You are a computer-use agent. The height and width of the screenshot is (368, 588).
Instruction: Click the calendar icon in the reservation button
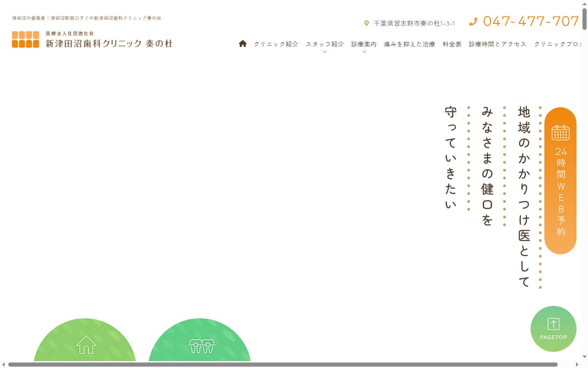[560, 132]
